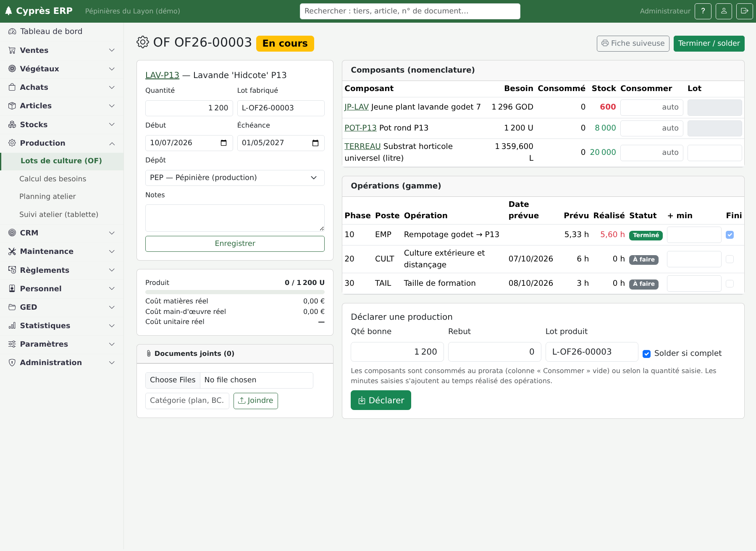Click the Règlements payment icon
756x551 pixels.
point(12,270)
